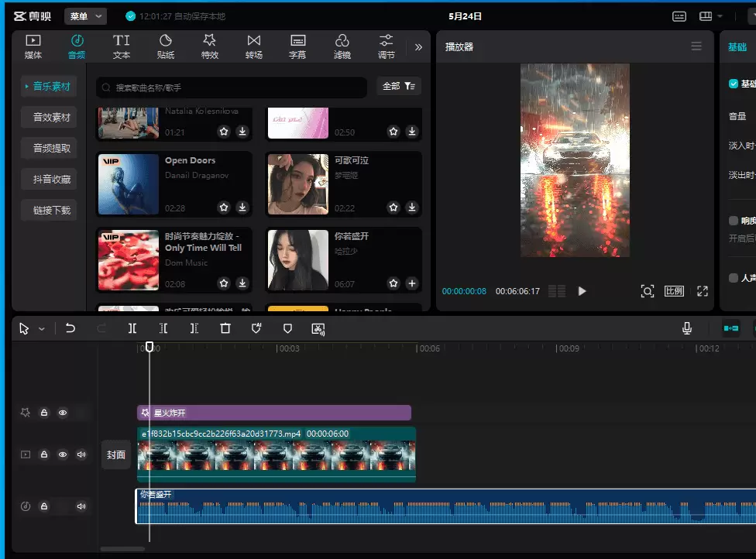The image size is (756, 559).
Task: Switch to the 特效 effects tab
Action: (x=209, y=46)
